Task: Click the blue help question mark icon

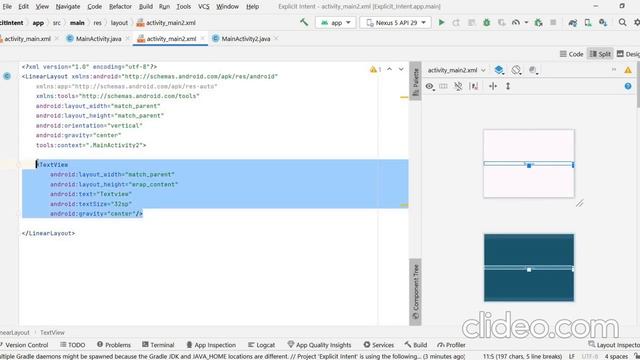Action: click(x=628, y=86)
